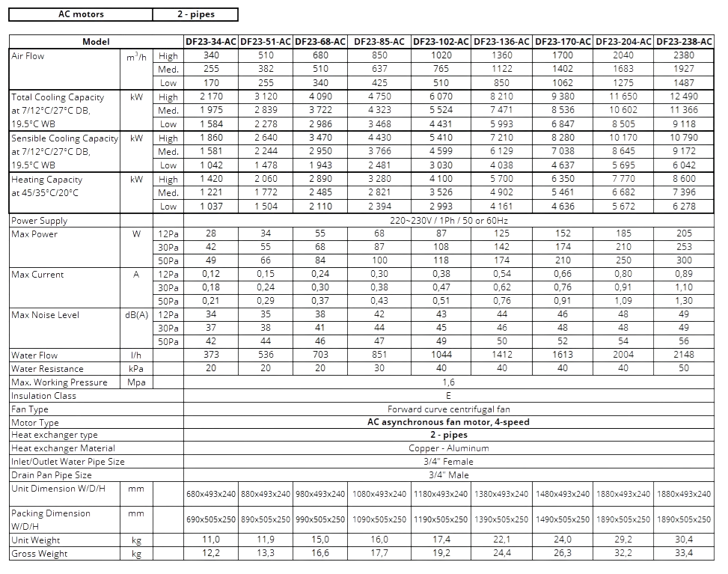Click the DF23-102-AC model header
The height and width of the screenshot is (574, 728).
[x=441, y=42]
